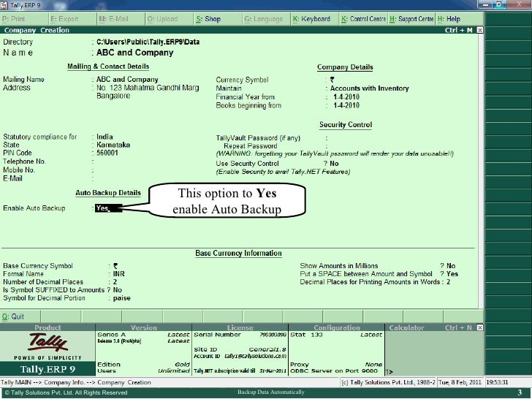Click the Release 3.0 (PreAlpha) version line

[119, 341]
